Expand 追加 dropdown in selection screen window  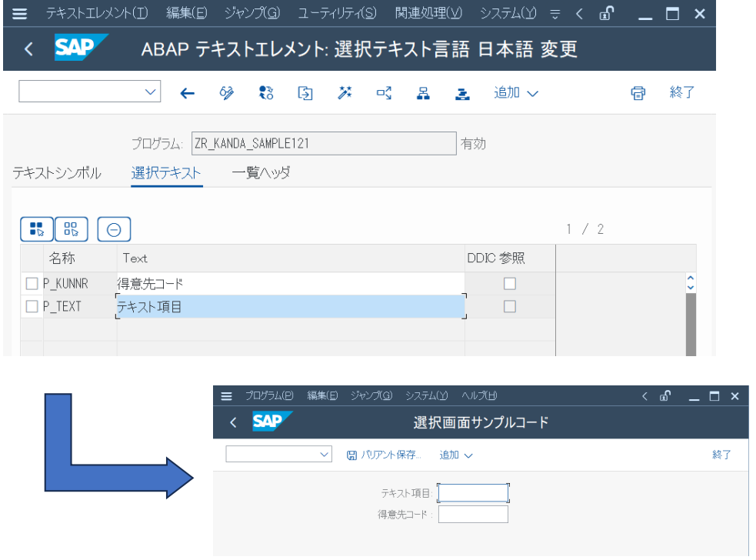455,455
